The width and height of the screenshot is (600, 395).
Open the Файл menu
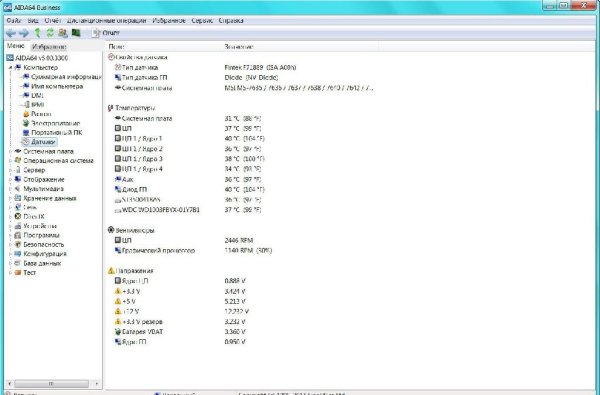click(13, 21)
